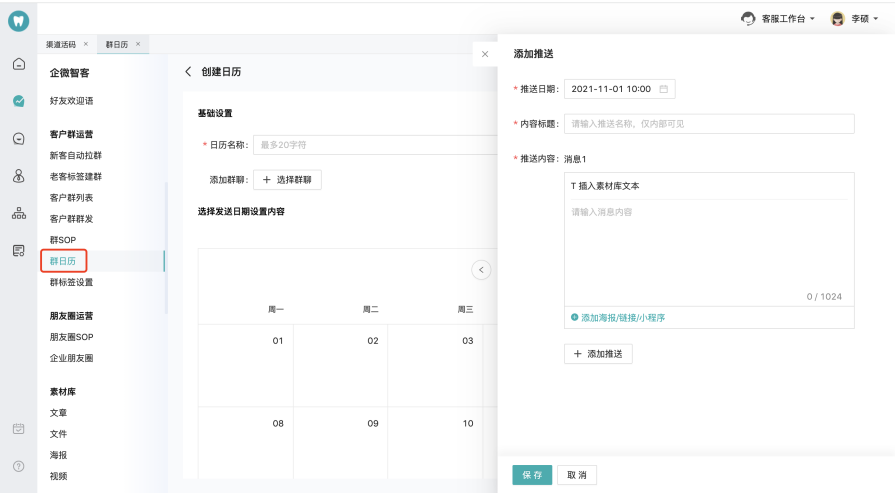This screenshot has width=895, height=493.
Task: Go to previous month with calendar arrow
Action: click(x=481, y=269)
